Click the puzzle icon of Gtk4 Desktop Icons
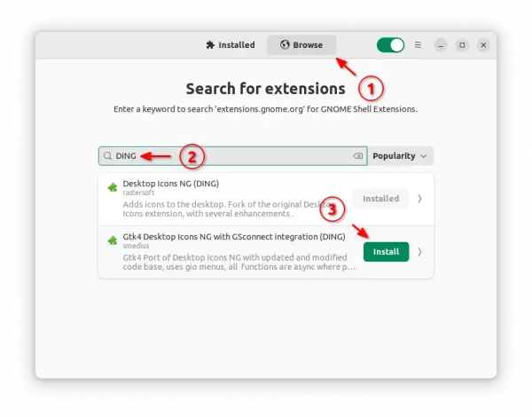Screen dimensions: 532x417 pos(113,240)
